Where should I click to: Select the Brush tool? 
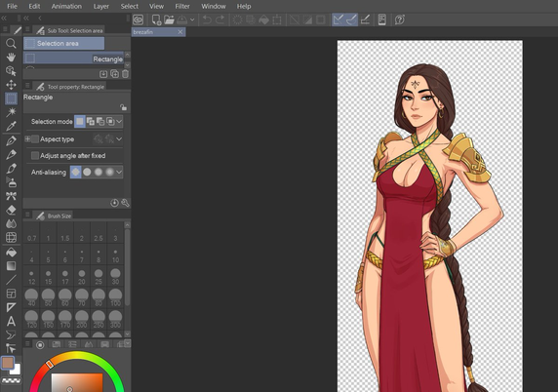click(11, 169)
